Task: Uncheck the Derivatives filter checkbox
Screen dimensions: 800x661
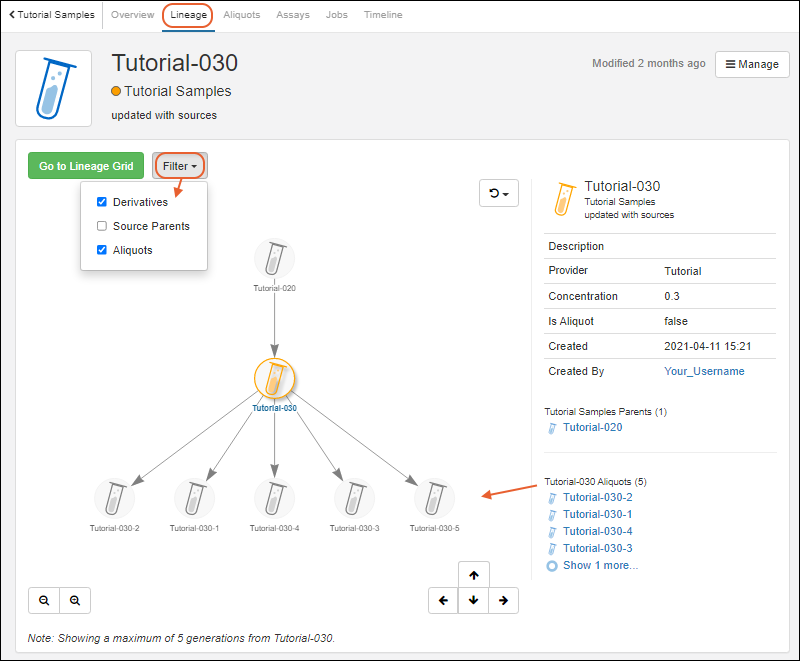Action: point(102,202)
